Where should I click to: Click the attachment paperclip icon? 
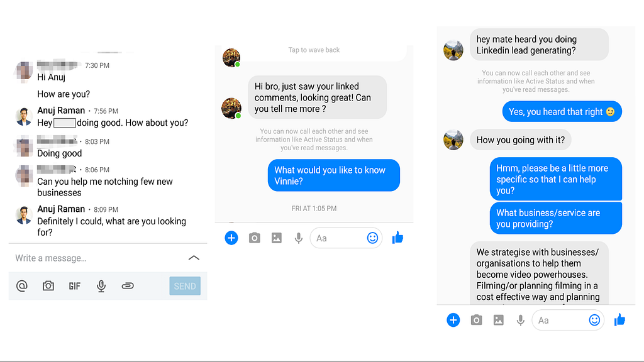128,286
